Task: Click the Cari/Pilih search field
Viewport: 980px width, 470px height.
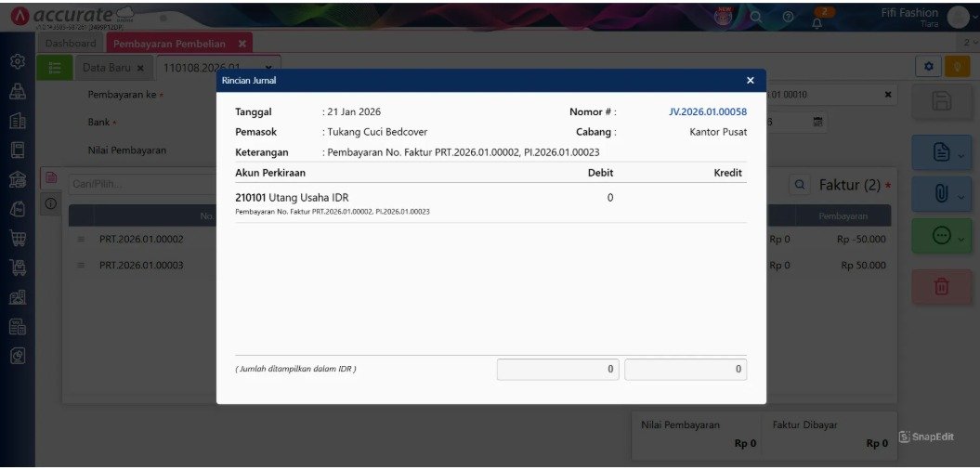Action: pos(142,185)
